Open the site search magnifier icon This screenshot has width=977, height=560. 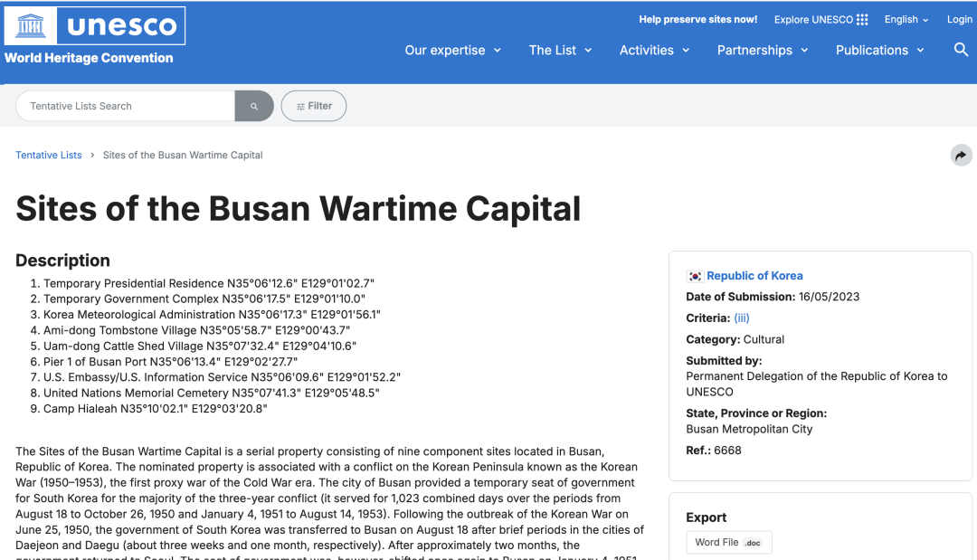pos(961,50)
